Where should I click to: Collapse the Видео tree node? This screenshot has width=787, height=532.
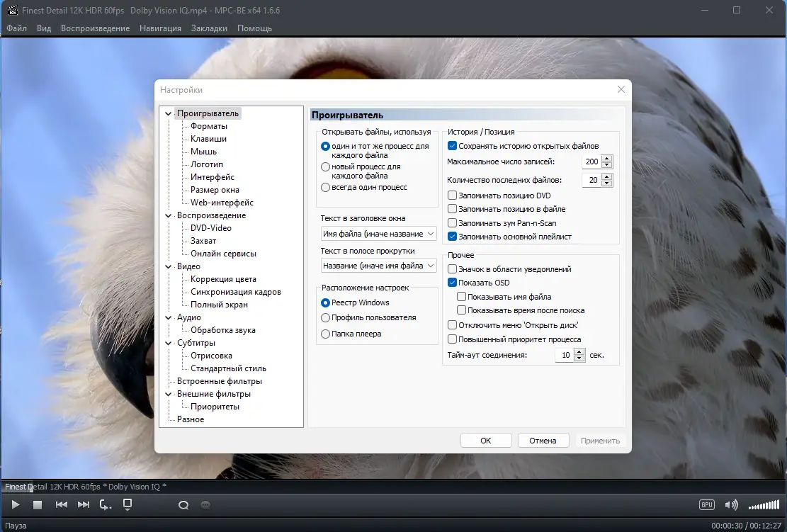pyautogui.click(x=168, y=266)
